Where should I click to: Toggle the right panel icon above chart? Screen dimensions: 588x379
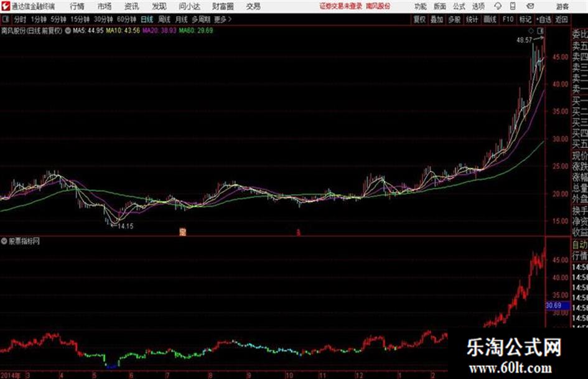pos(540,30)
